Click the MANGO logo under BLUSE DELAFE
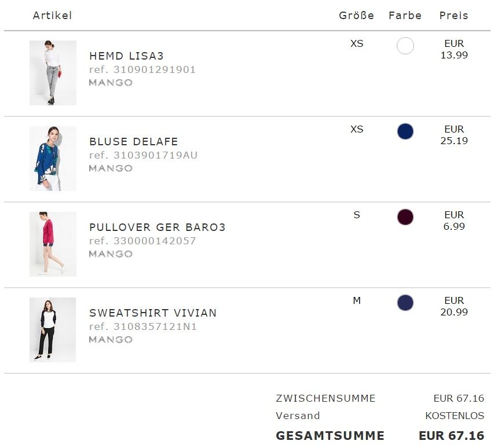Screen dimensions: 494x448 coord(111,168)
